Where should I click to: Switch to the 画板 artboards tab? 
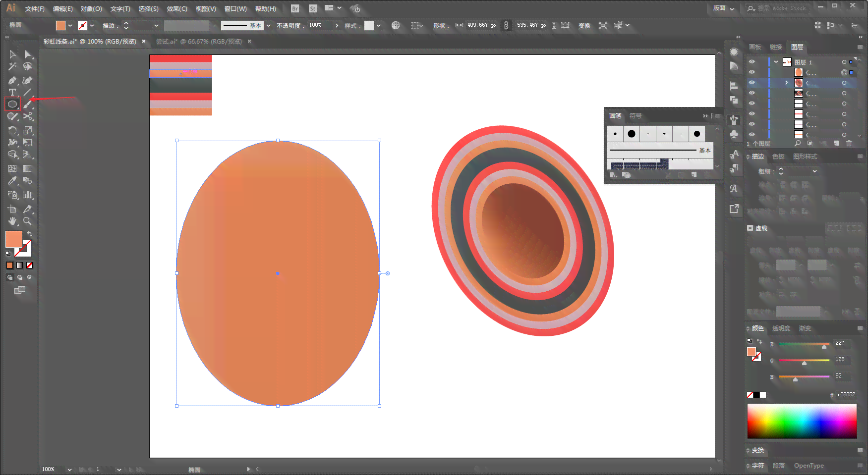pyautogui.click(x=755, y=47)
